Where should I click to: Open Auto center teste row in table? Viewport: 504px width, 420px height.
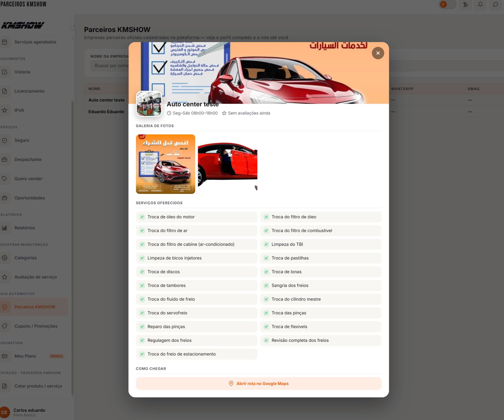[x=106, y=100]
